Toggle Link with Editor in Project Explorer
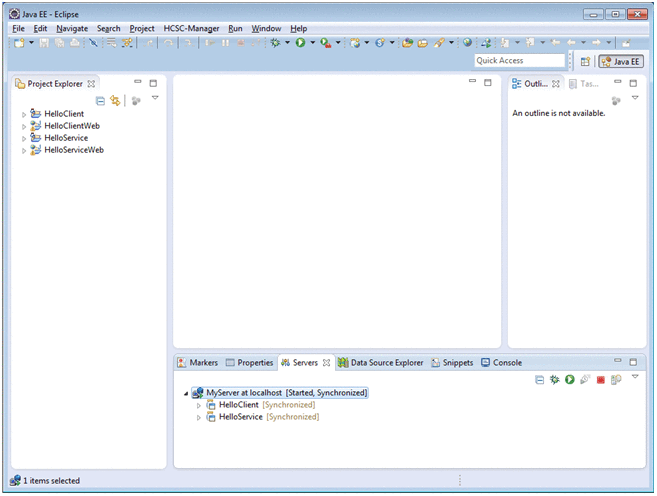The image size is (657, 496). 115,101
